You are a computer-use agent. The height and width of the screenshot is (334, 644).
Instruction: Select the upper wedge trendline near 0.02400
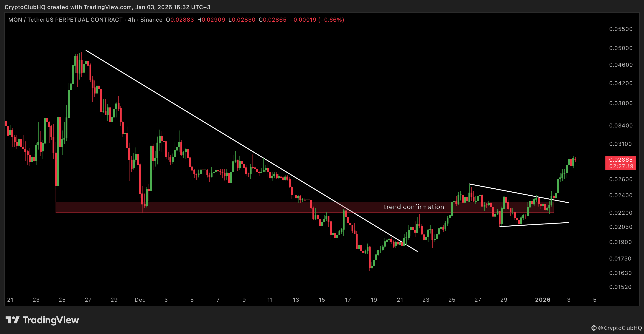point(519,193)
